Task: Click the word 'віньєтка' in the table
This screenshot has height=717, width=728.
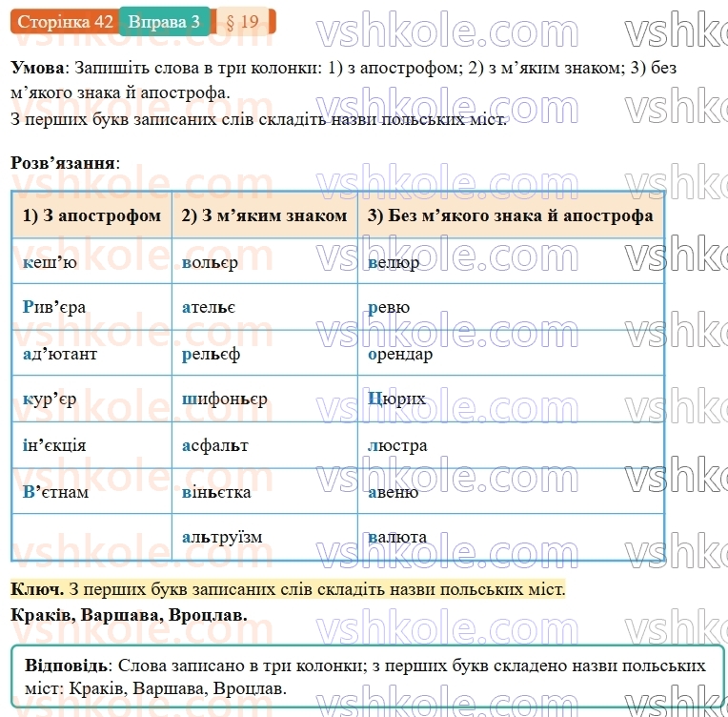Action: tap(216, 492)
